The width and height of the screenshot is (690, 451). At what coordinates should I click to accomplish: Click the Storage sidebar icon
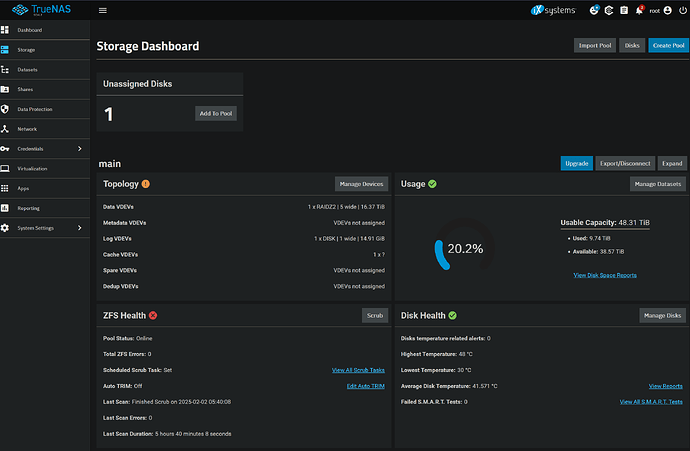(x=5, y=50)
